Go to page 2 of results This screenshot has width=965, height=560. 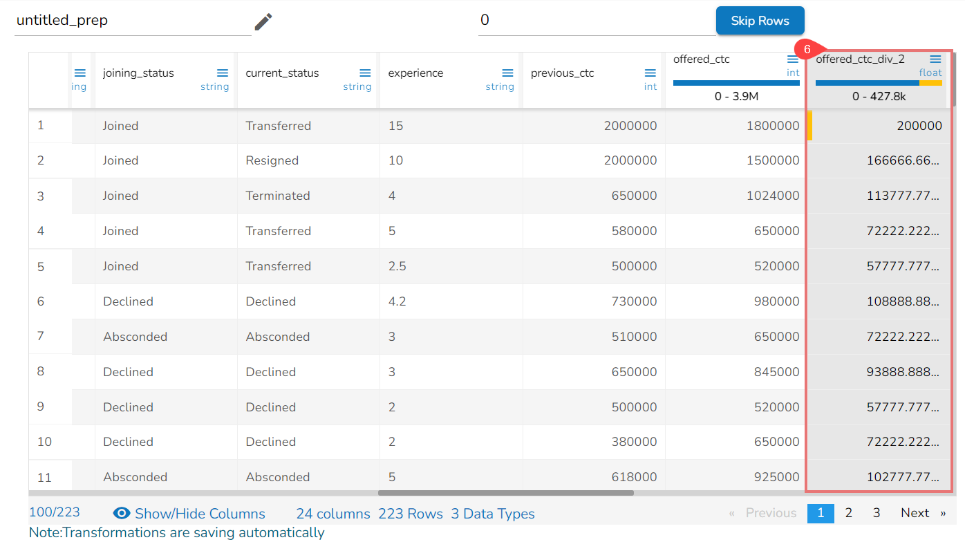tap(848, 513)
